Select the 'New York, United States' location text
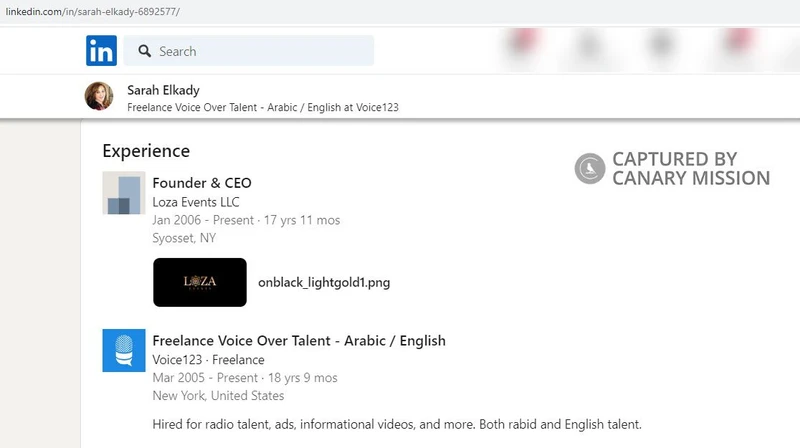Screen dimensions: 800x448 point(218,395)
